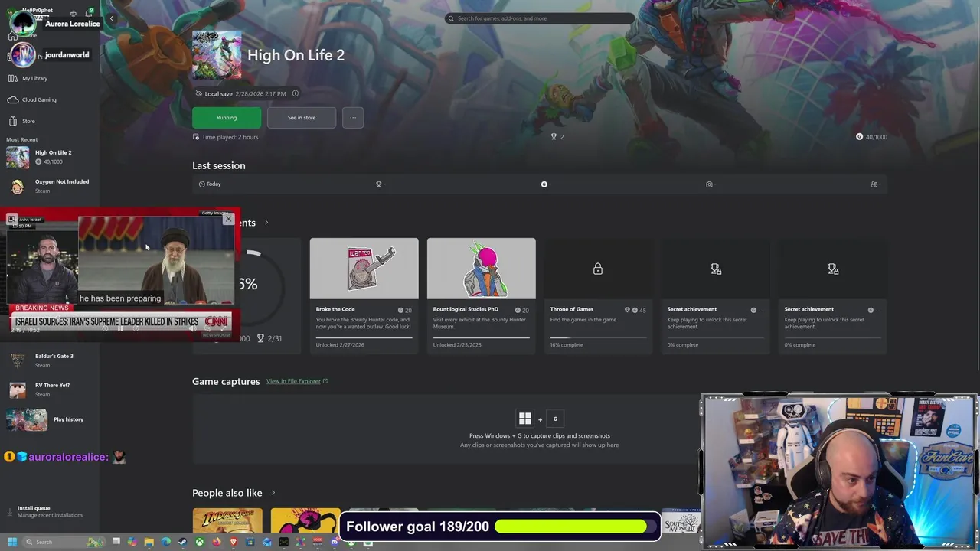Open Task View from the taskbar
This screenshot has height=551, width=980.
[116, 542]
